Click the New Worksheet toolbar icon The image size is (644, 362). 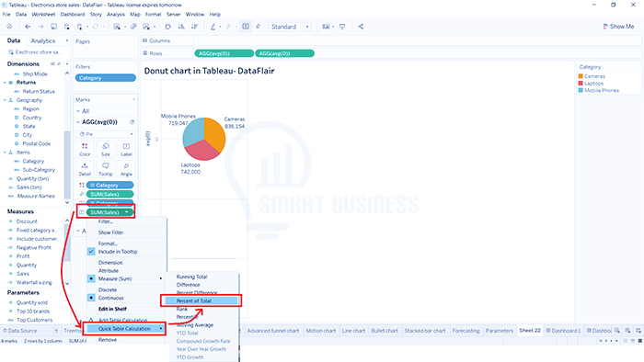117,27
